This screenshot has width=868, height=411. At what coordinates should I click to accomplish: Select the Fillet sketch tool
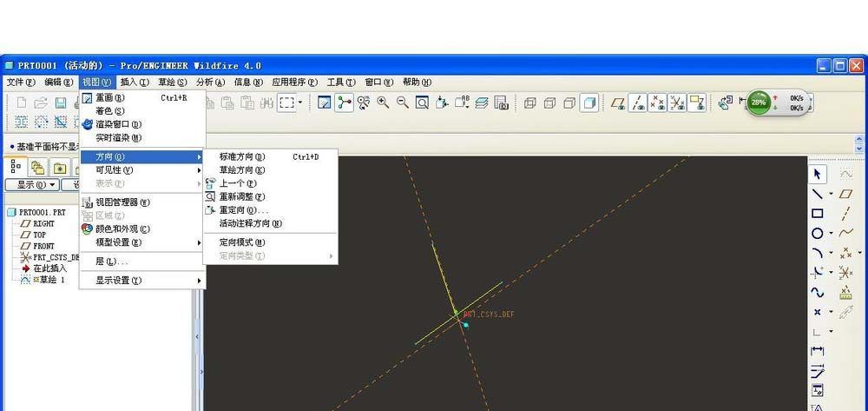pyautogui.click(x=817, y=272)
